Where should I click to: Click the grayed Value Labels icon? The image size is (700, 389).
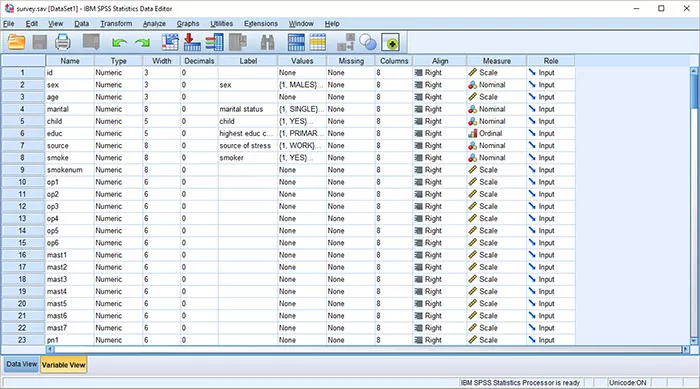(x=346, y=42)
